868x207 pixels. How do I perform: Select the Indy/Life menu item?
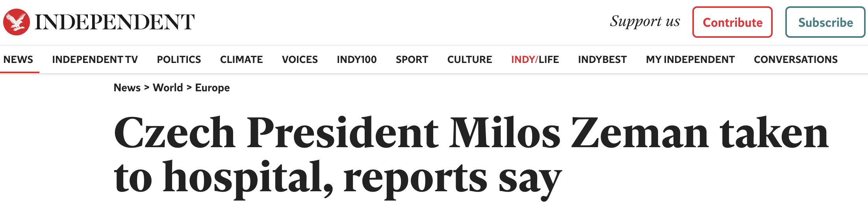click(535, 59)
